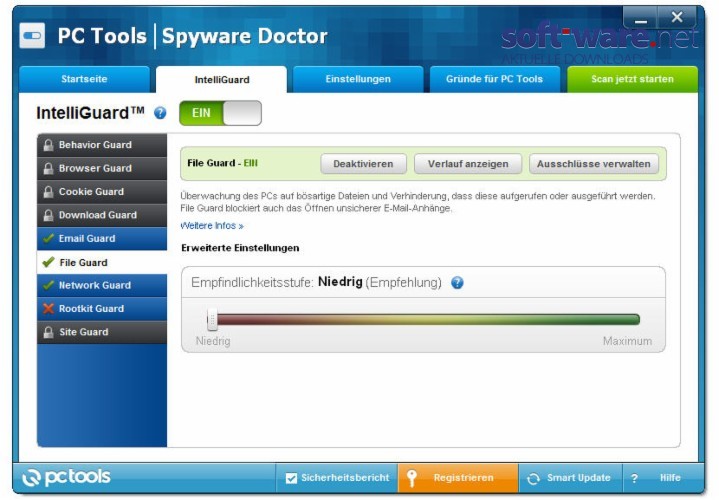This screenshot has width=719, height=500.
Task: Select File Guard entry
Action: click(102, 262)
